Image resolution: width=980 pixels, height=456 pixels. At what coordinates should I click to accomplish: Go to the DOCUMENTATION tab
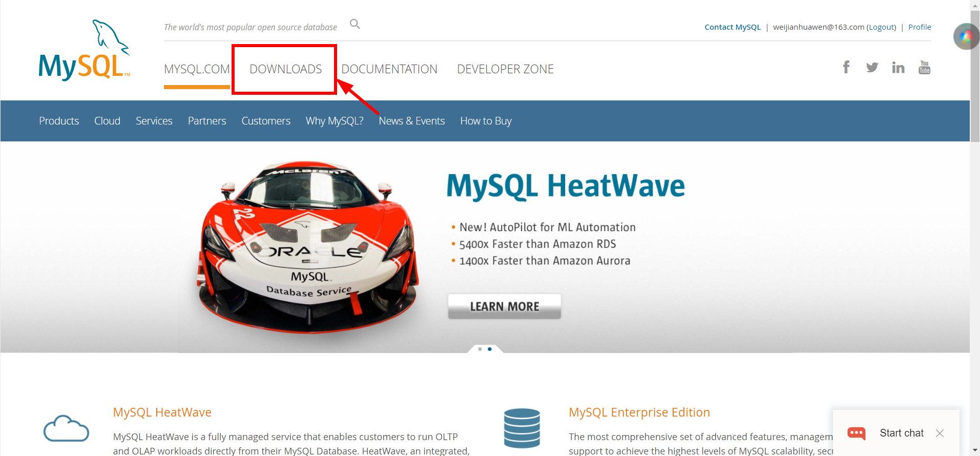tap(389, 69)
